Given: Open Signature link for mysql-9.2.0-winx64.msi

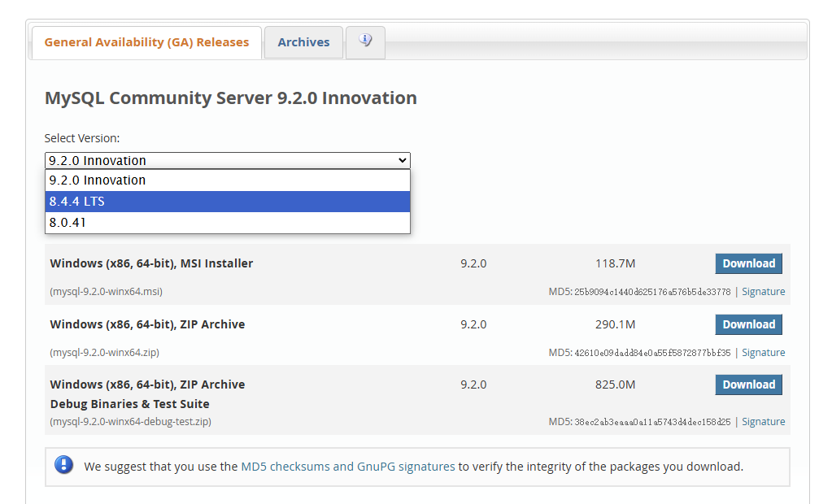Looking at the screenshot, I should (763, 292).
